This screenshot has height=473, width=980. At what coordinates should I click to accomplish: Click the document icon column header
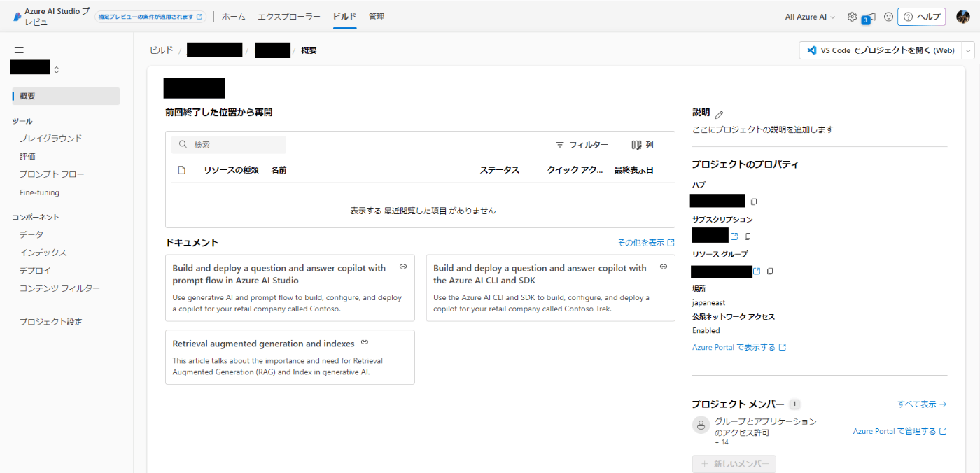click(x=182, y=170)
